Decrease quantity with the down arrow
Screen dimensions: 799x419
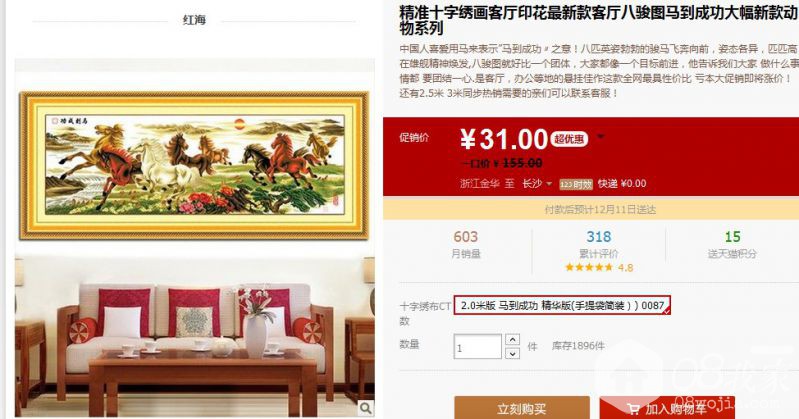512,353
